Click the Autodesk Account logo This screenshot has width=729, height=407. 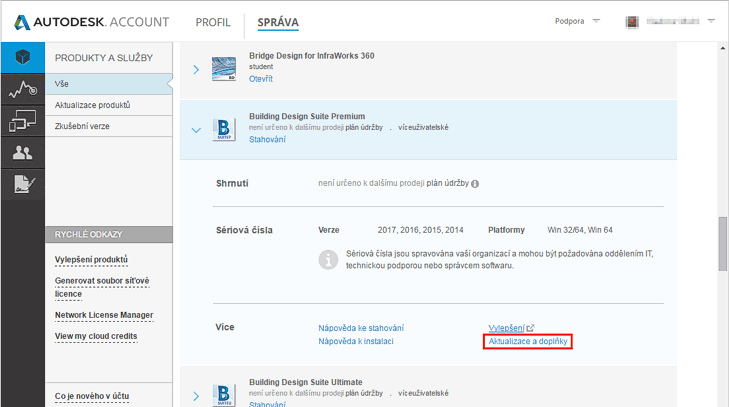[x=91, y=22]
